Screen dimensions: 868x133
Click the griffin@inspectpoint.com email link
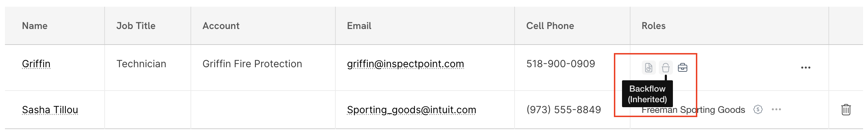point(405,64)
